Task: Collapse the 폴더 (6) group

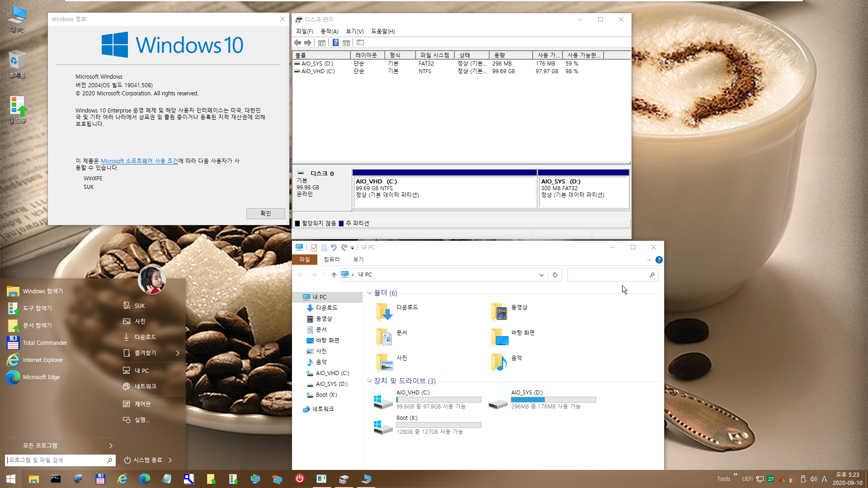Action: click(x=369, y=293)
